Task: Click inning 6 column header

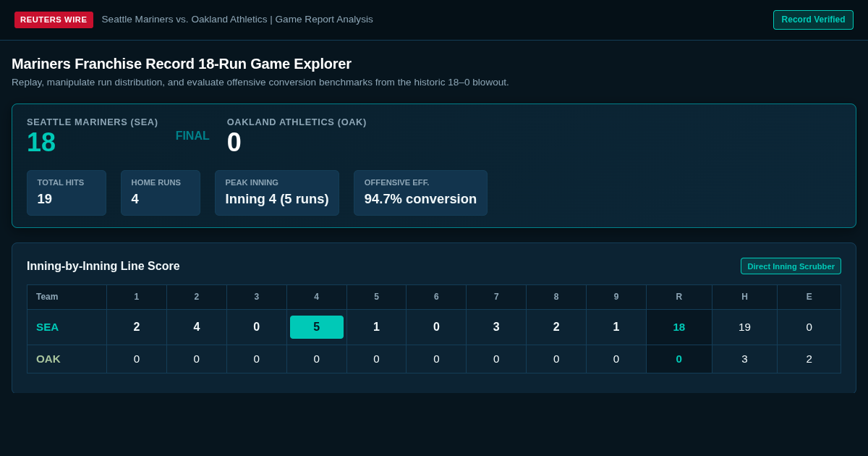Action: point(436,297)
